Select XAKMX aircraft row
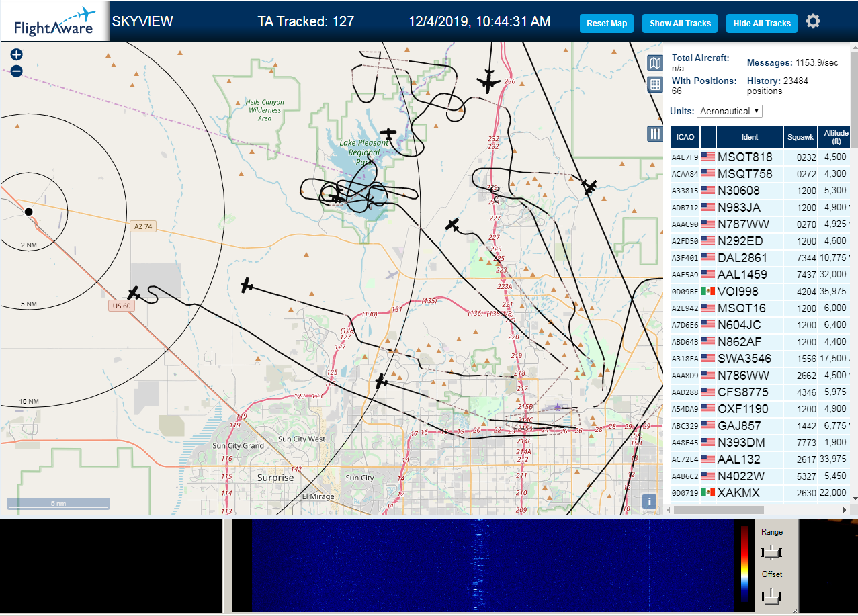The width and height of the screenshot is (858, 616). (761, 492)
